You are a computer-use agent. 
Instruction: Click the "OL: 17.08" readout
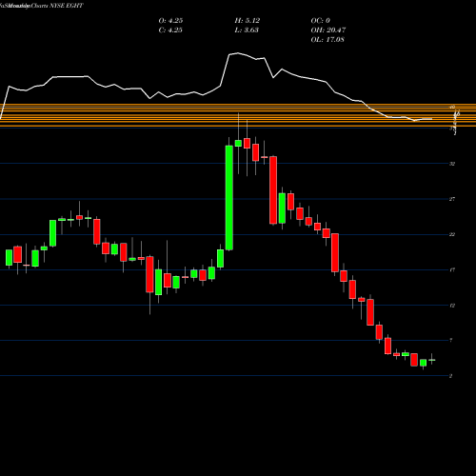tap(327, 40)
